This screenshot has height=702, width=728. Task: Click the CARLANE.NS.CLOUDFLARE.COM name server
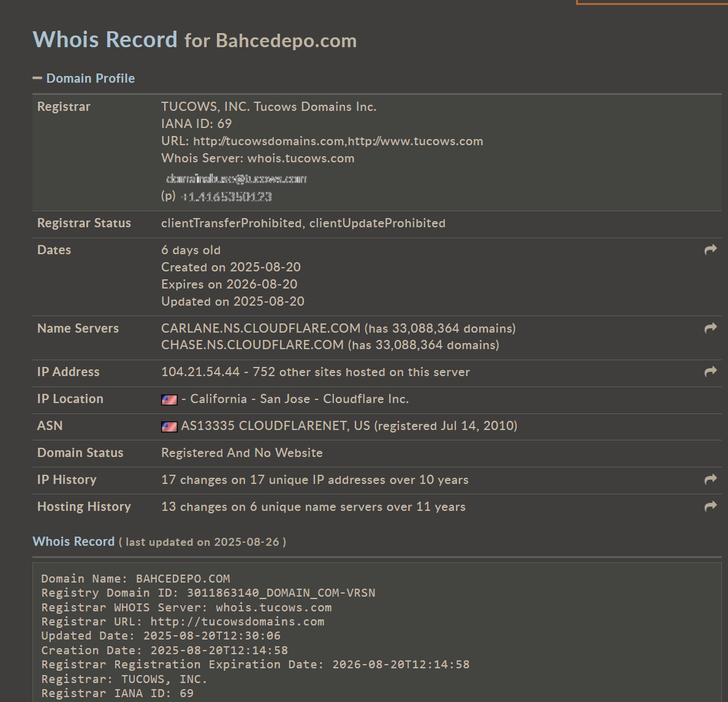[260, 328]
